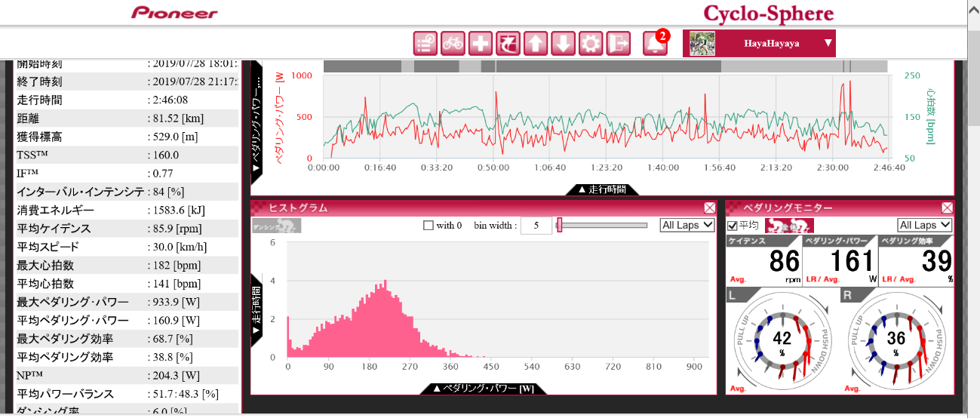
Task: Open the histogram All Laps dropdown
Action: pos(687,225)
